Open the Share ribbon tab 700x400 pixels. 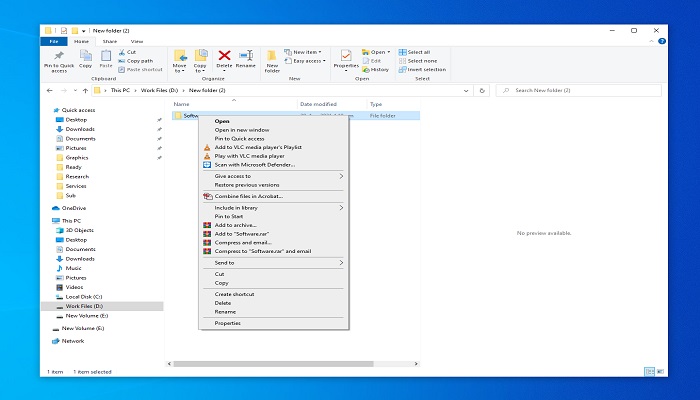[x=109, y=41]
